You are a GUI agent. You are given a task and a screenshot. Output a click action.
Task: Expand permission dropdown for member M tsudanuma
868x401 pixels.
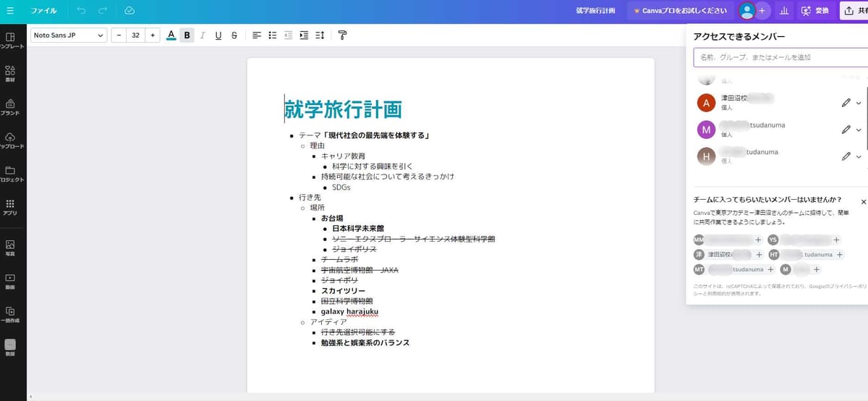pyautogui.click(x=859, y=130)
